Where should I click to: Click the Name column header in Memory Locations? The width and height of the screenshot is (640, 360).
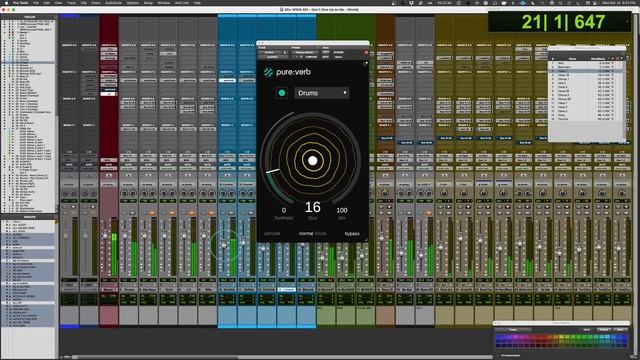click(572, 59)
